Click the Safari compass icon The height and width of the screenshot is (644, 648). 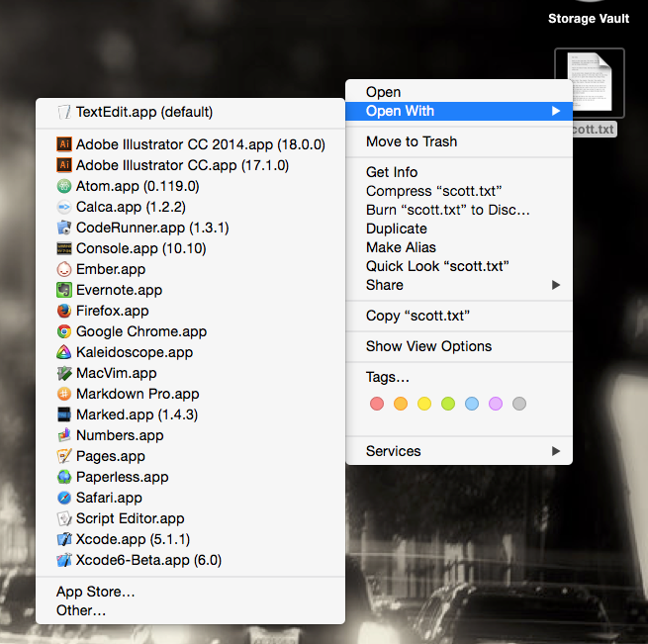(64, 498)
